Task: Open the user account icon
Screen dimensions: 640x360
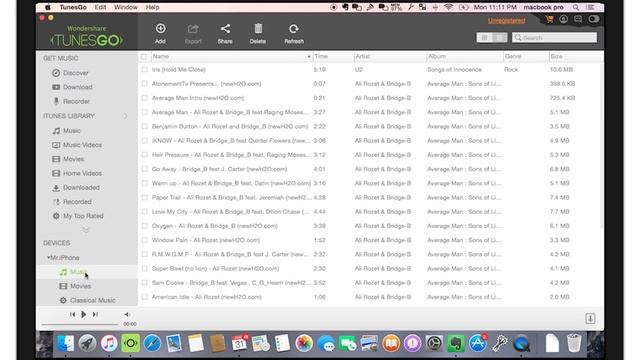Action: 563,19
